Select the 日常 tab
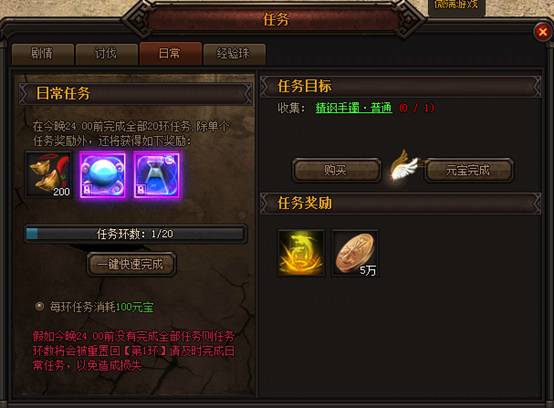The image size is (554, 408). click(170, 53)
